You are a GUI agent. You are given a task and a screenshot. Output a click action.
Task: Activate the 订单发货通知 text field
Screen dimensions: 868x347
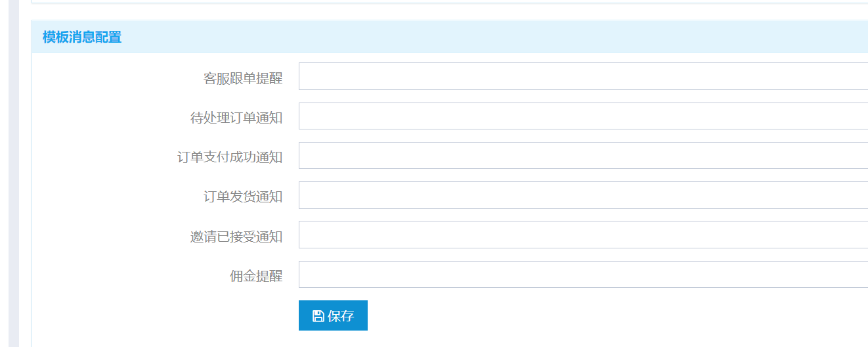583,195
